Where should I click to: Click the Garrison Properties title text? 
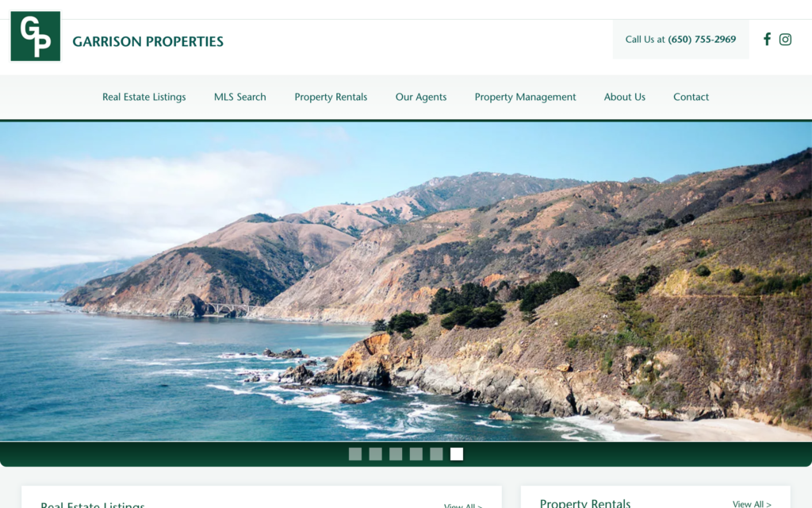tap(147, 41)
